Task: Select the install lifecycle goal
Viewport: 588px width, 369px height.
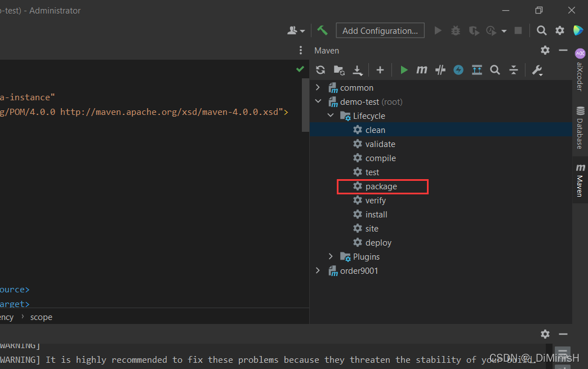Action: click(376, 215)
